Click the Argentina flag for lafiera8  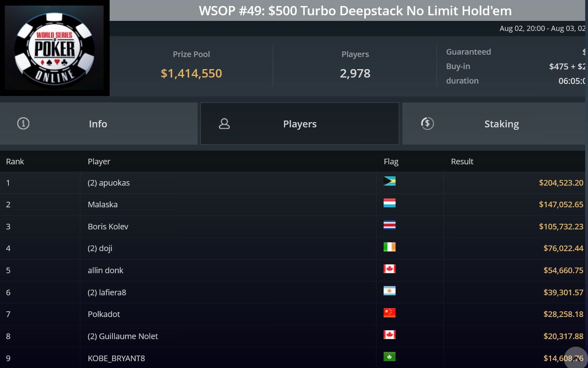[x=390, y=290]
